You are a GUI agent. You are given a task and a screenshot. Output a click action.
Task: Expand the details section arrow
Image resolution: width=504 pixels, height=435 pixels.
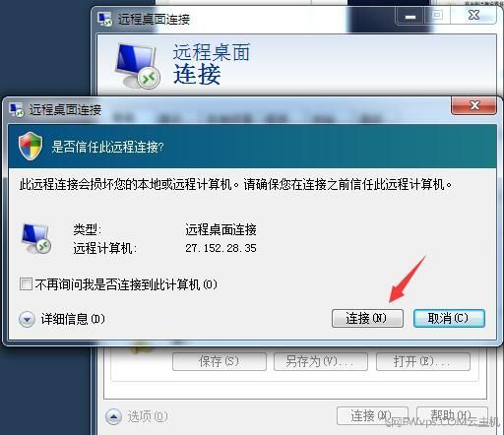click(x=27, y=319)
